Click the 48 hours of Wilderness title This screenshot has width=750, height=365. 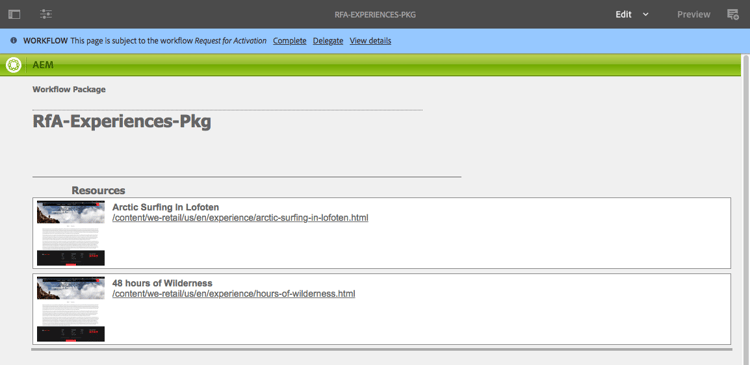pyautogui.click(x=162, y=283)
